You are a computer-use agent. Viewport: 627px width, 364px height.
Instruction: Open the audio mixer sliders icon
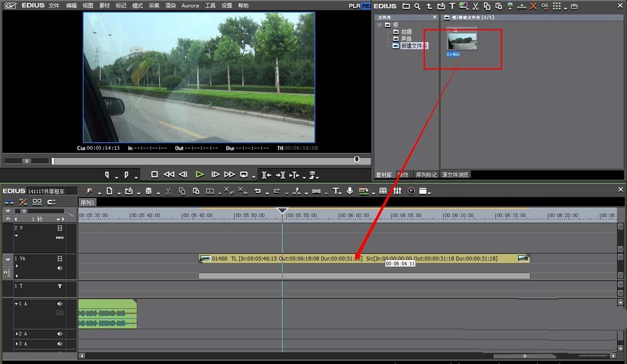point(397,191)
